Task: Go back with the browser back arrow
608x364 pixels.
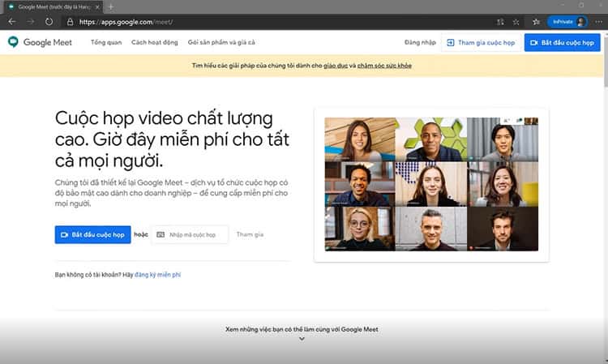Action: (x=12, y=22)
